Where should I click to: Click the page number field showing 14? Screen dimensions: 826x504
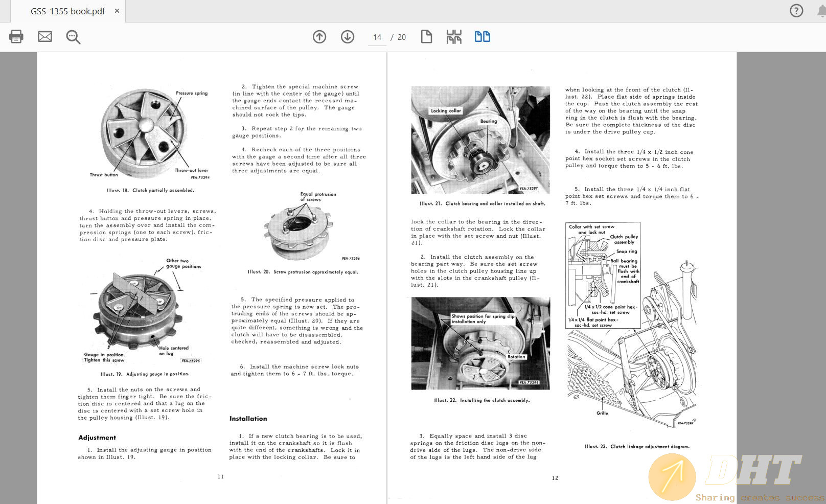[x=377, y=37]
